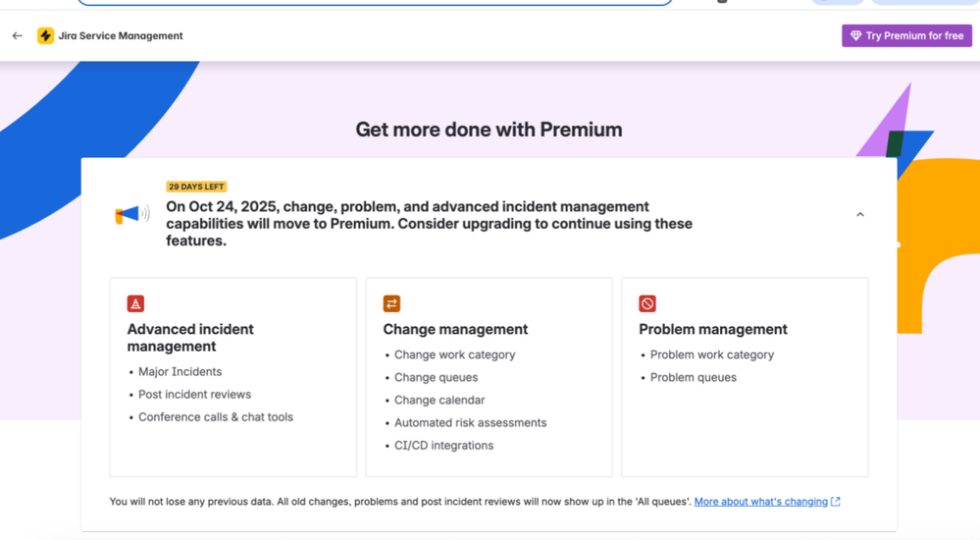This screenshot has height=540, width=980.
Task: Click the 29 DAYS LEFT badge
Action: (x=196, y=187)
